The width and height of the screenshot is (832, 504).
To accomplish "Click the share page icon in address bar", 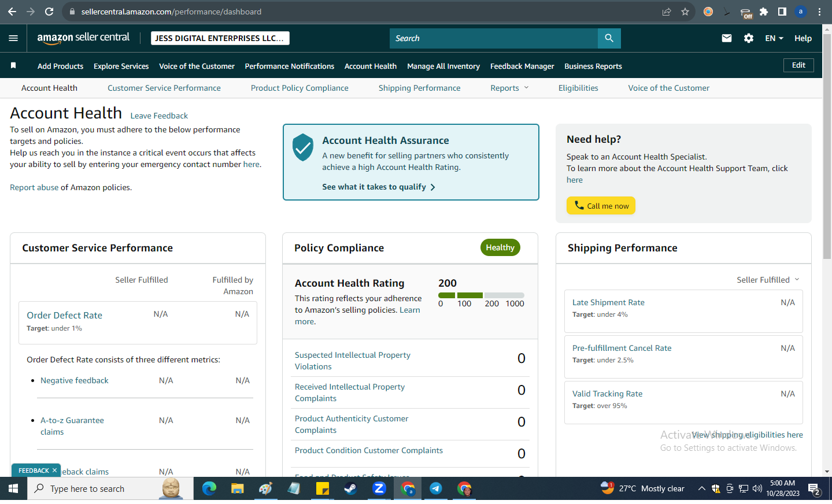I will pos(667,12).
